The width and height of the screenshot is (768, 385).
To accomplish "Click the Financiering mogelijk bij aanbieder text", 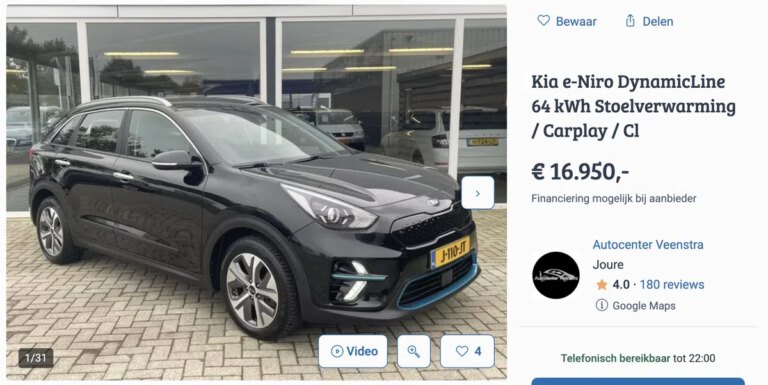I will pyautogui.click(x=614, y=198).
